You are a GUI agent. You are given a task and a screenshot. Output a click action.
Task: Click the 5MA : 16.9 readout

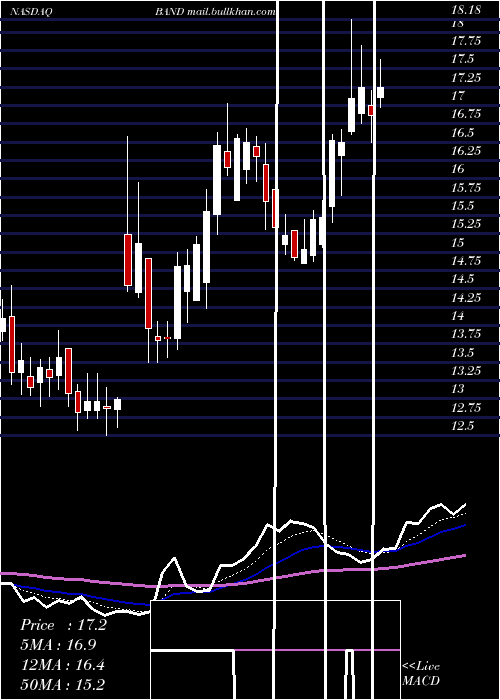[x=58, y=645]
